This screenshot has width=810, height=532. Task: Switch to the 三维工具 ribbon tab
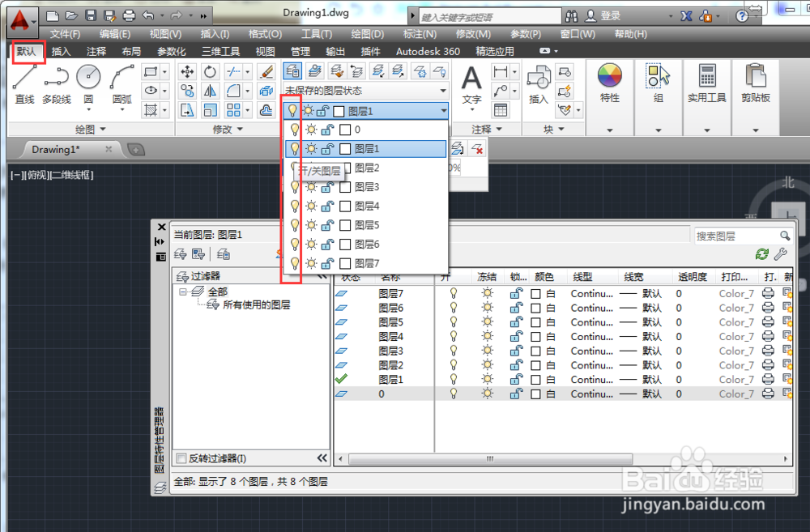pos(222,51)
